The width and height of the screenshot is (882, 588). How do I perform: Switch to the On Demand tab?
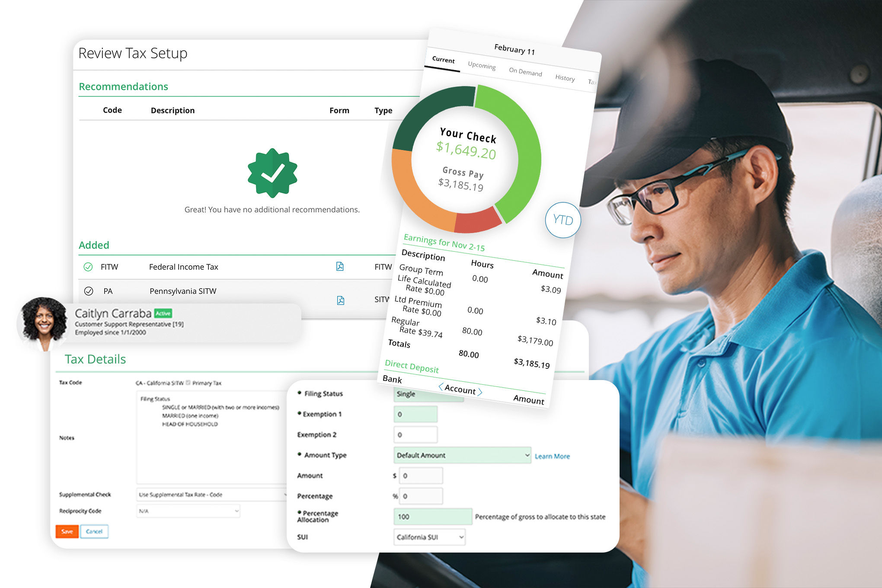coord(525,72)
